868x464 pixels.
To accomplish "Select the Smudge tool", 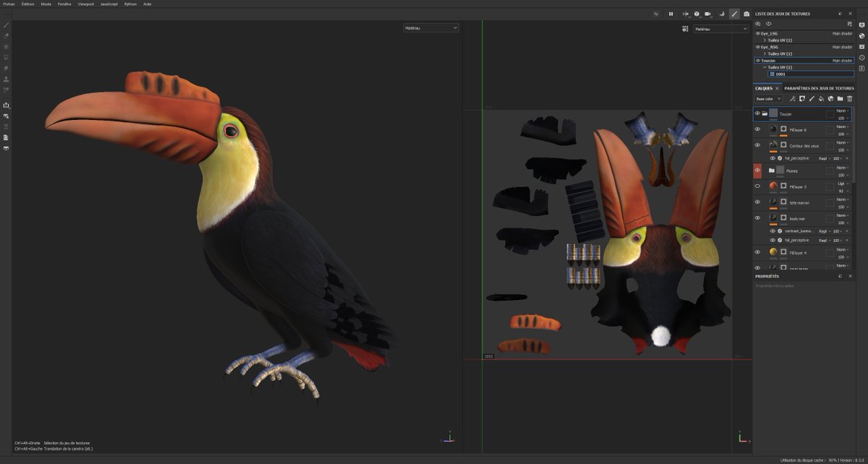I will tap(7, 68).
